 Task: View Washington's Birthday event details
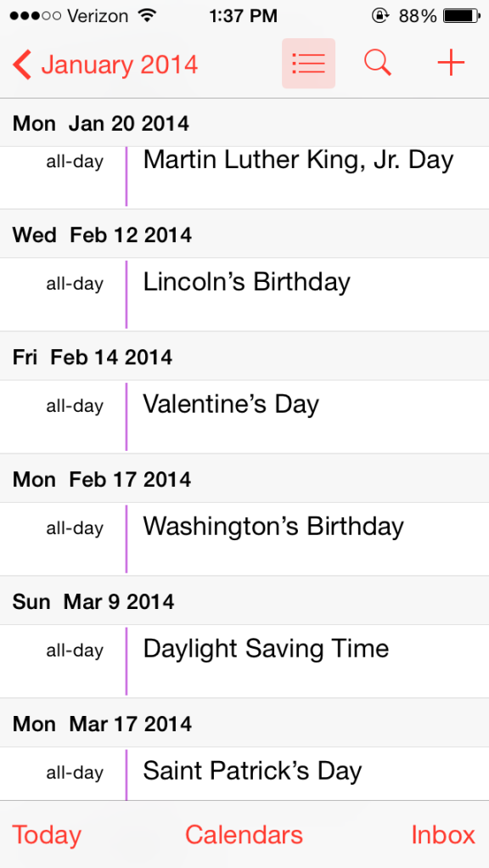(x=244, y=539)
